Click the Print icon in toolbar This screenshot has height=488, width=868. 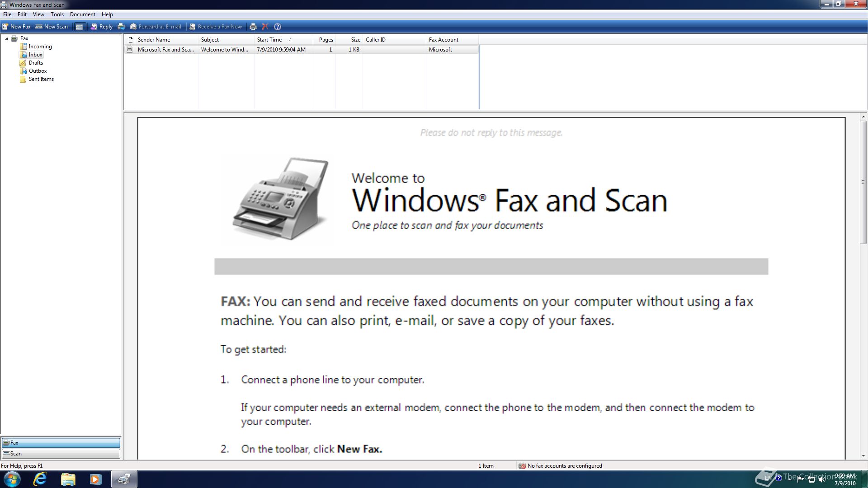(x=253, y=27)
